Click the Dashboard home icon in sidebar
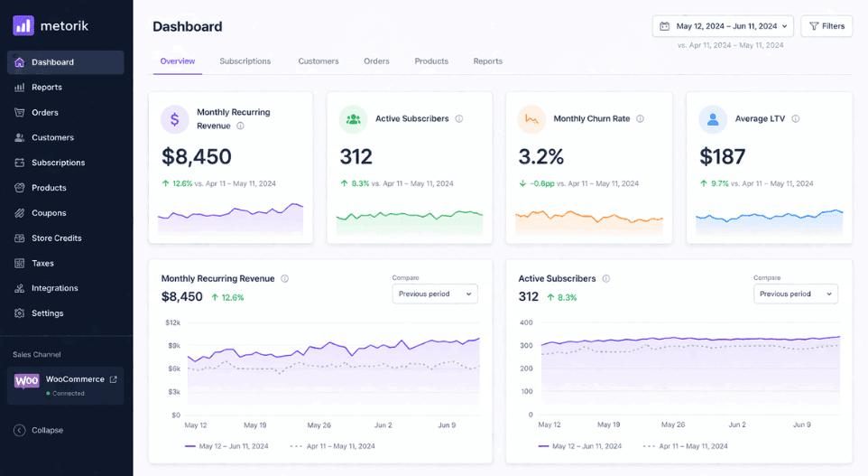The width and height of the screenshot is (868, 476). pos(19,62)
